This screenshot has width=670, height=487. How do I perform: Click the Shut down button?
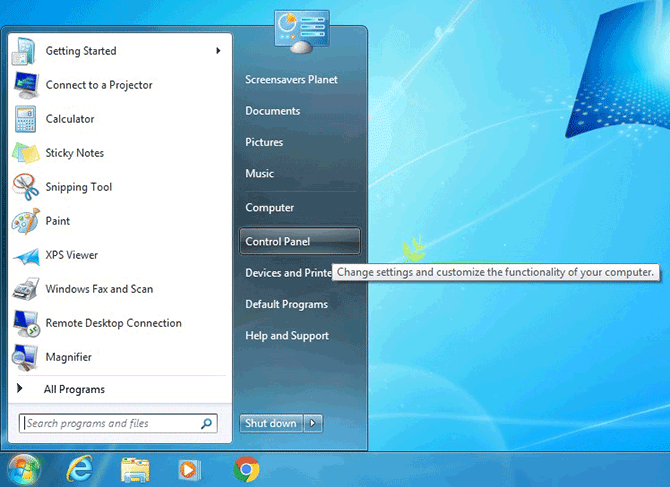[271, 423]
